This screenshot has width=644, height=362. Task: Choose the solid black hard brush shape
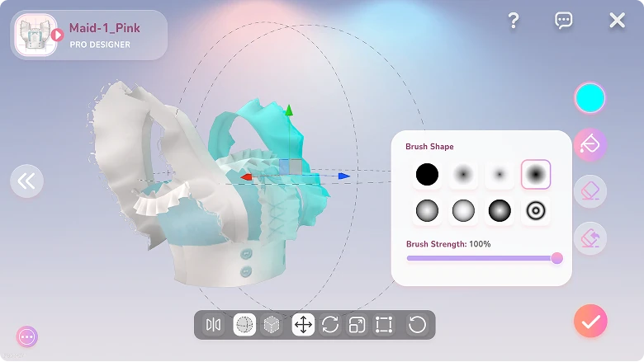click(x=427, y=174)
